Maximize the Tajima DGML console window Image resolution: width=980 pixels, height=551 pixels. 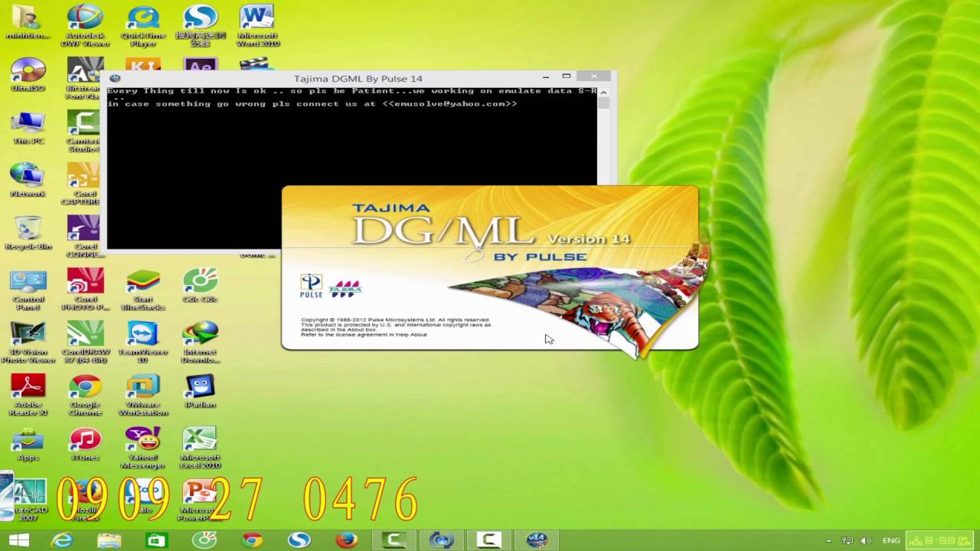(x=567, y=77)
